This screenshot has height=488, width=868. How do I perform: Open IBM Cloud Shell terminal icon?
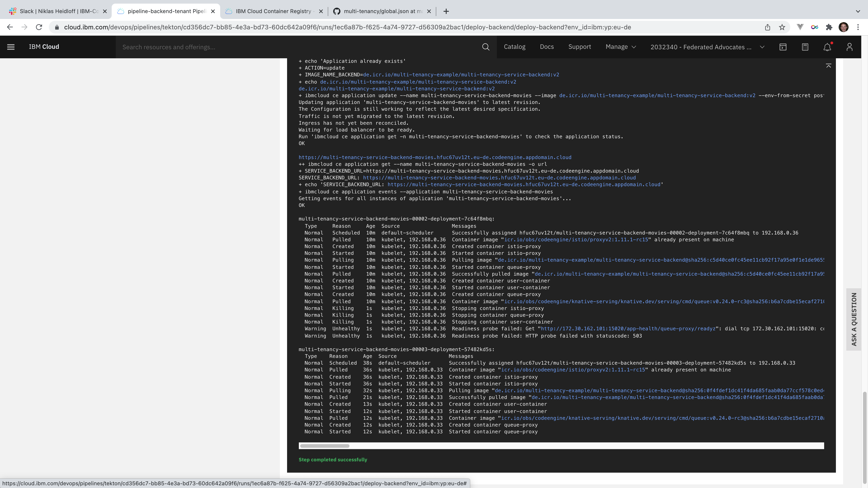coord(783,47)
